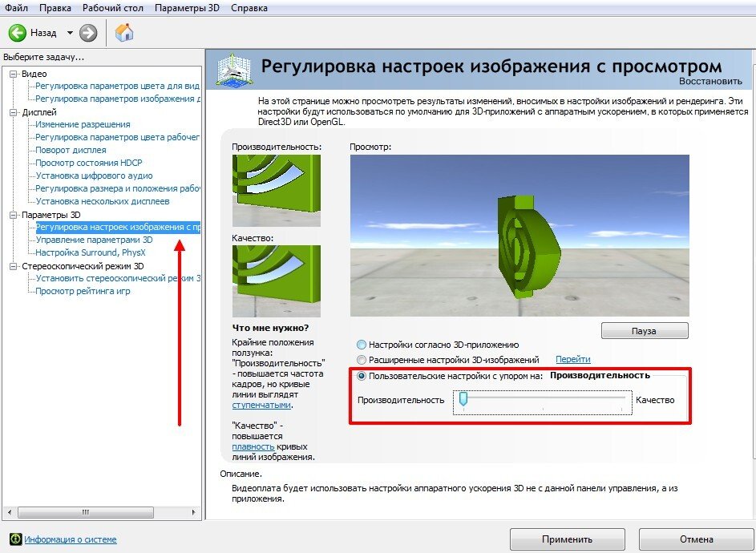Open the Параметры 3D menu
This screenshot has height=553, width=756.
(x=186, y=8)
